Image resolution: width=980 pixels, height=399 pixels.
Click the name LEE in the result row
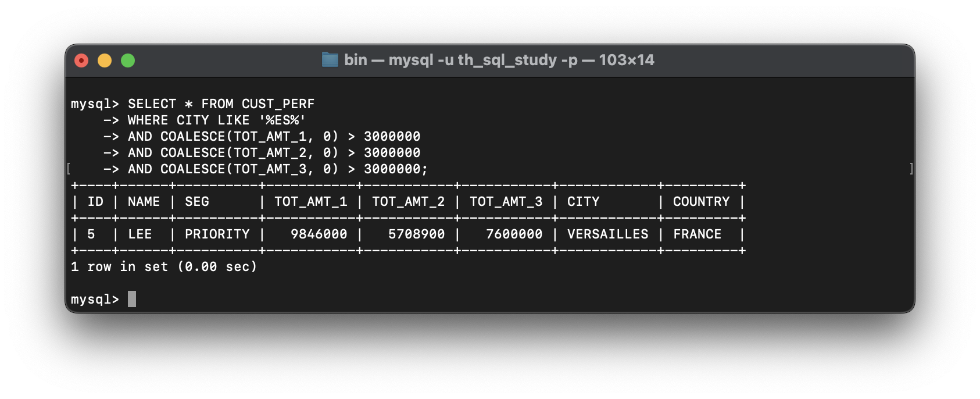point(140,234)
